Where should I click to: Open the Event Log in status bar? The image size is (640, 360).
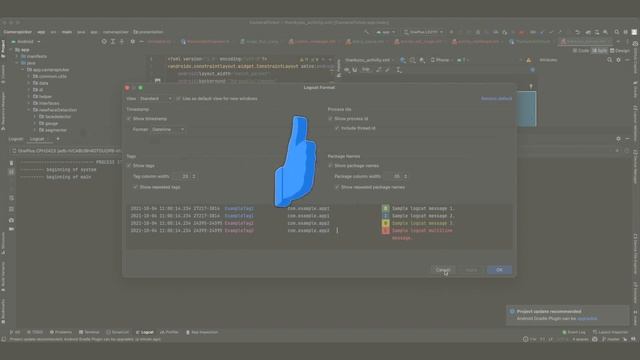coord(574,332)
